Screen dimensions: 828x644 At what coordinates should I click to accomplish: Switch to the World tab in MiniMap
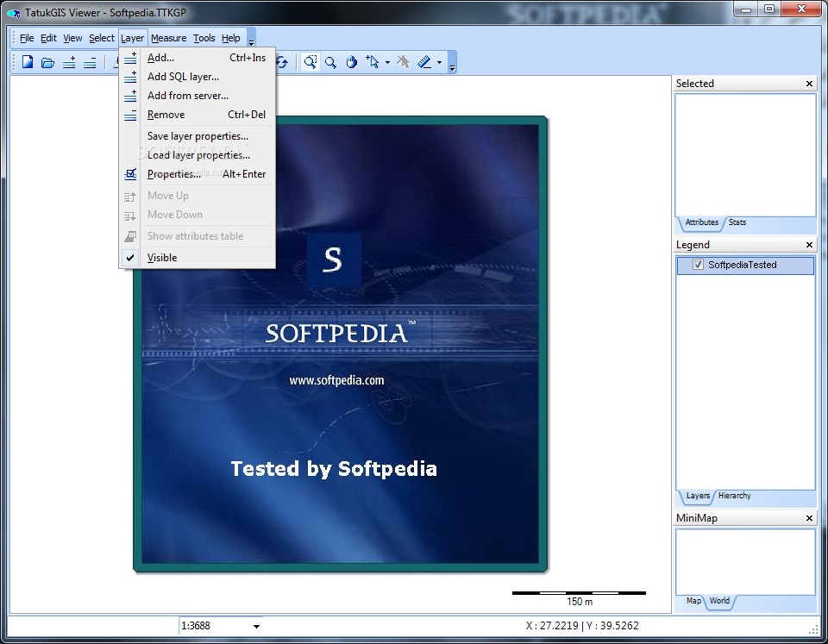[719, 601]
